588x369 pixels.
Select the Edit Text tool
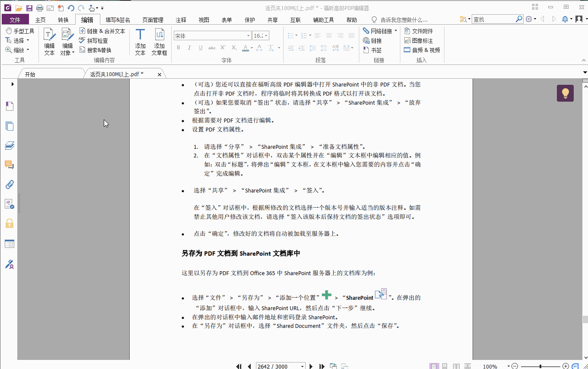pyautogui.click(x=49, y=41)
